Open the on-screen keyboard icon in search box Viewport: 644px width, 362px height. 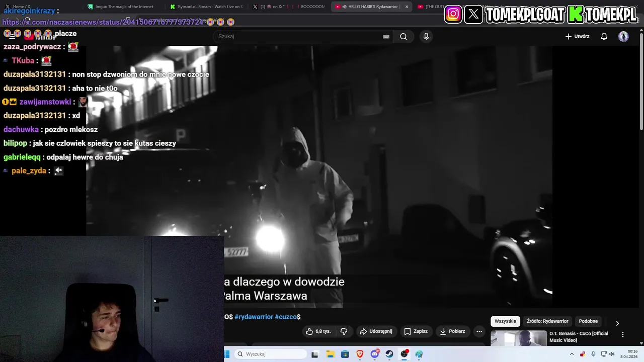pyautogui.click(x=386, y=36)
